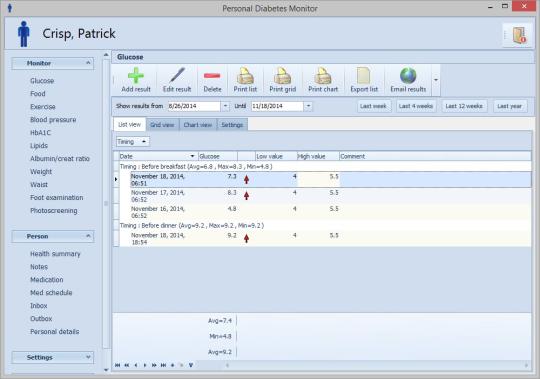Open toolbar overflow dropdown arrow
The image size is (540, 379).
[436, 80]
